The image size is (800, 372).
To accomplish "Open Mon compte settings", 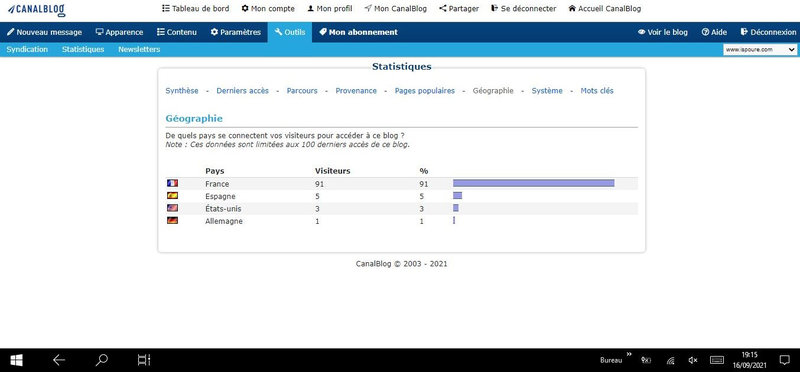I will (268, 9).
